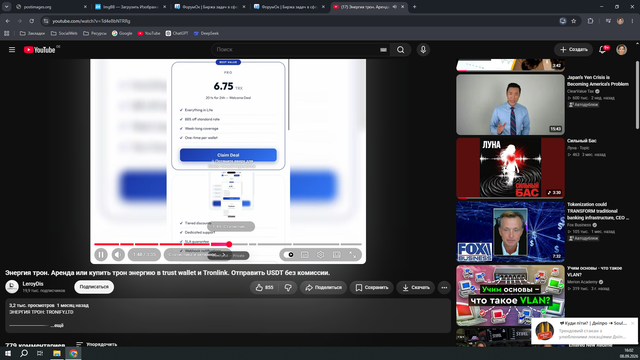This screenshot has height=360, width=640.
Task: Expand the description with ...ещё
Action: point(57,325)
